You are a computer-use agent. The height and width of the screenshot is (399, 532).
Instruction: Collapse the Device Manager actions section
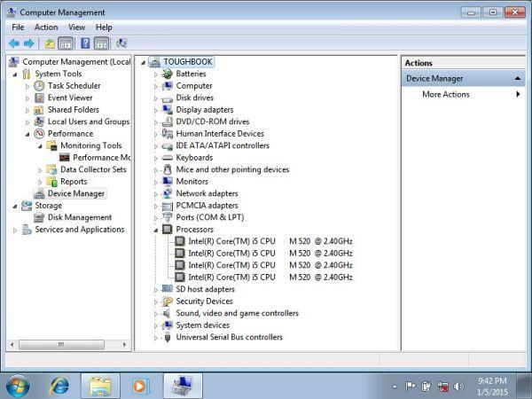518,79
